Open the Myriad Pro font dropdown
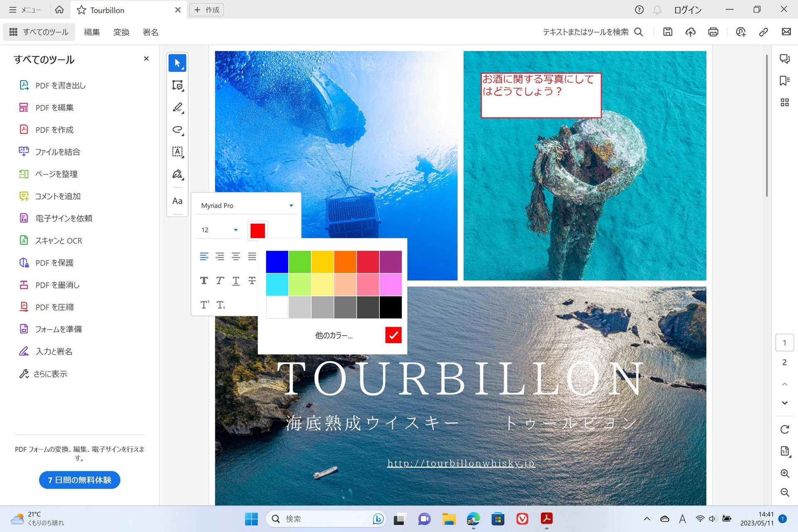Viewport: 798px width, 532px height. 246,205
